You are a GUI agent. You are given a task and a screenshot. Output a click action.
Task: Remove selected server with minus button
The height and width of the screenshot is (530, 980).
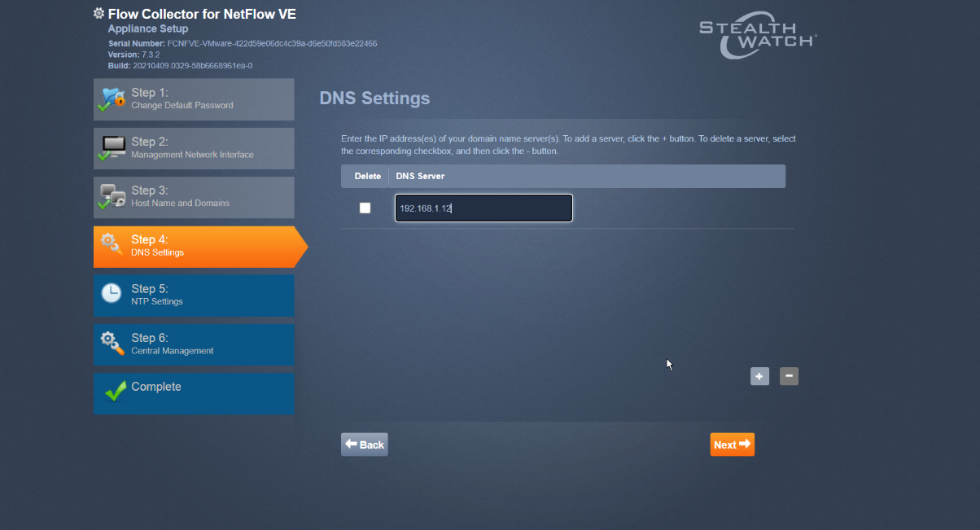(789, 376)
